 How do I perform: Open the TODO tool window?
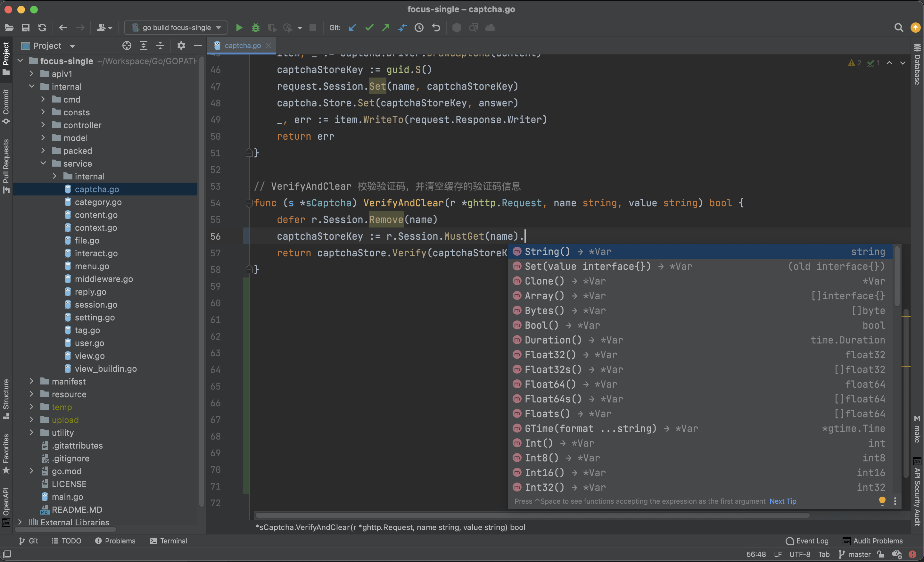66,541
